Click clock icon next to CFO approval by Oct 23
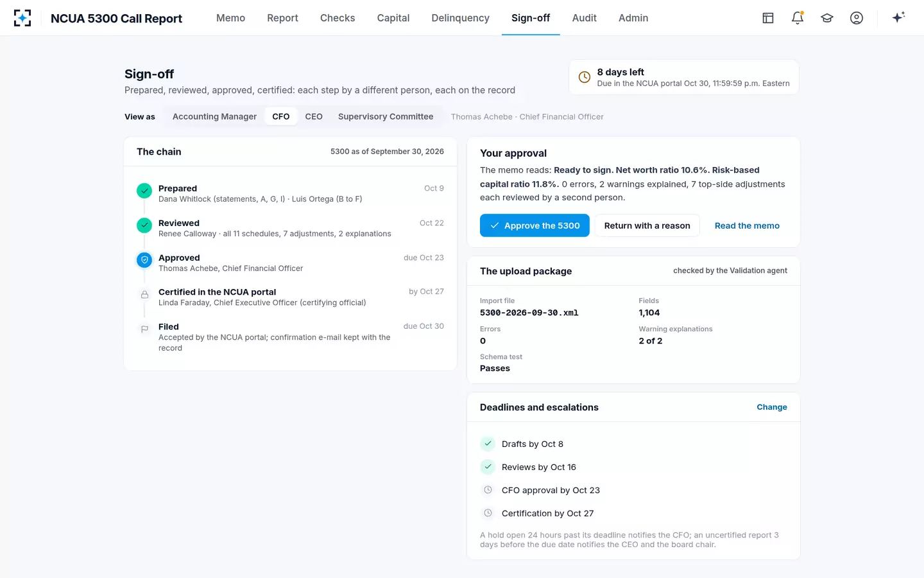 (x=488, y=490)
